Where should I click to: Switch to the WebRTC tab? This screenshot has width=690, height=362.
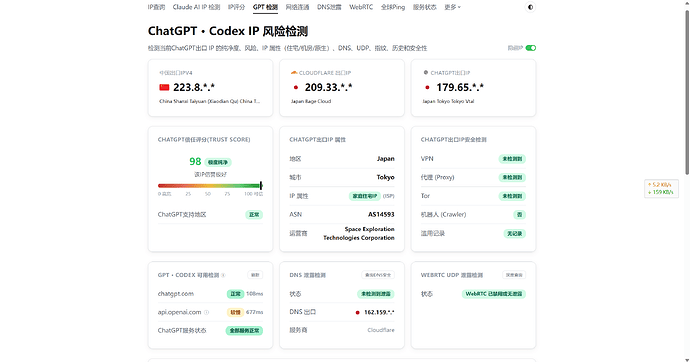361,7
